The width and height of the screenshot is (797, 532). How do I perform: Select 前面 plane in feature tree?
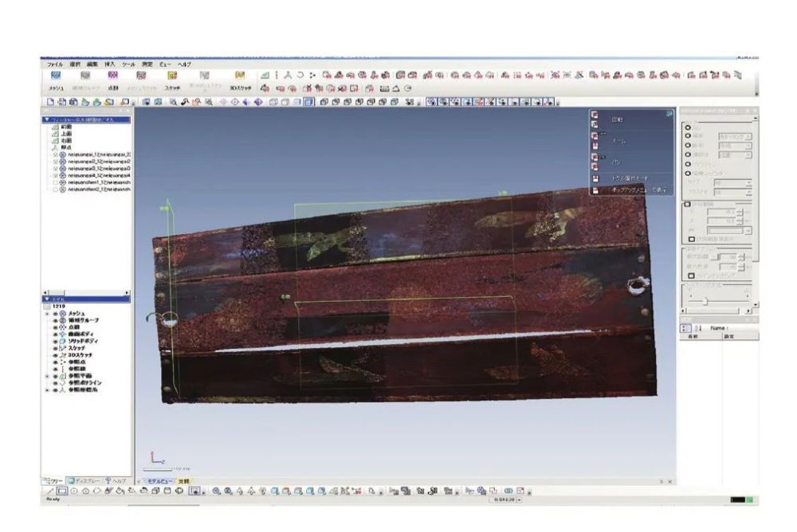tap(67, 127)
